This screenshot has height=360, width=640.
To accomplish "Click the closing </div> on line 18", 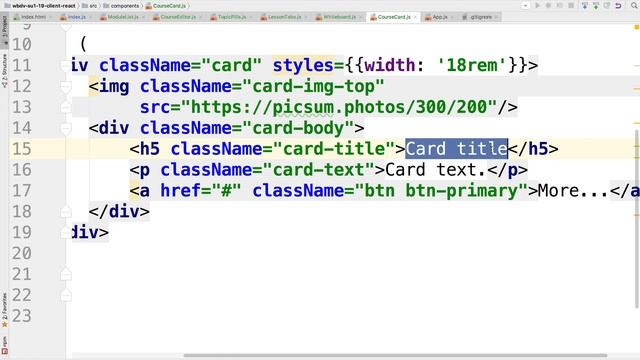I will (119, 211).
